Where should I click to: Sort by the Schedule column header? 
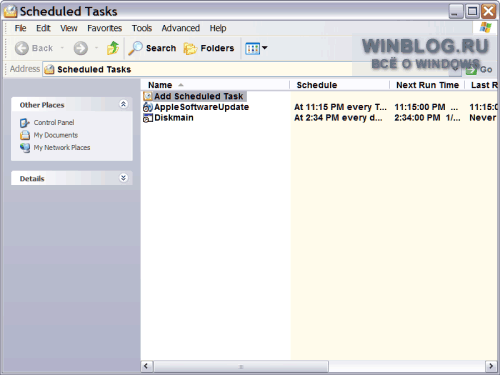339,85
